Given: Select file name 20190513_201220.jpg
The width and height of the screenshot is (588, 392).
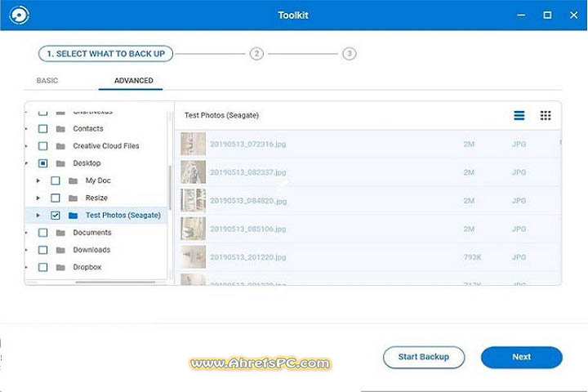Looking at the screenshot, I should coord(248,257).
